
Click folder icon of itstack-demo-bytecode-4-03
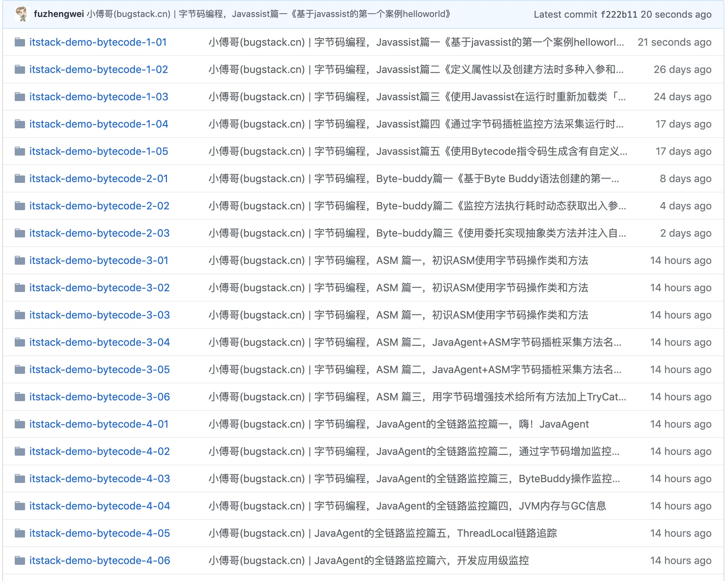pos(20,479)
